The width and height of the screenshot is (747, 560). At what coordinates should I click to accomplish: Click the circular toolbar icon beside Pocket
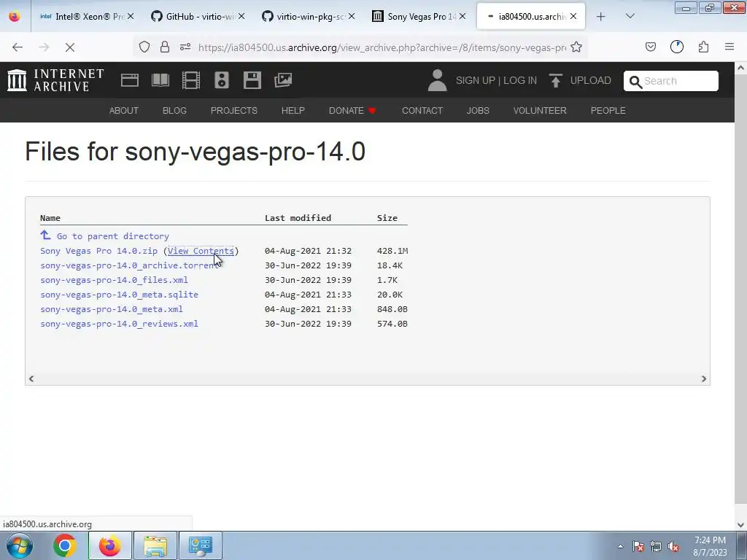(677, 47)
